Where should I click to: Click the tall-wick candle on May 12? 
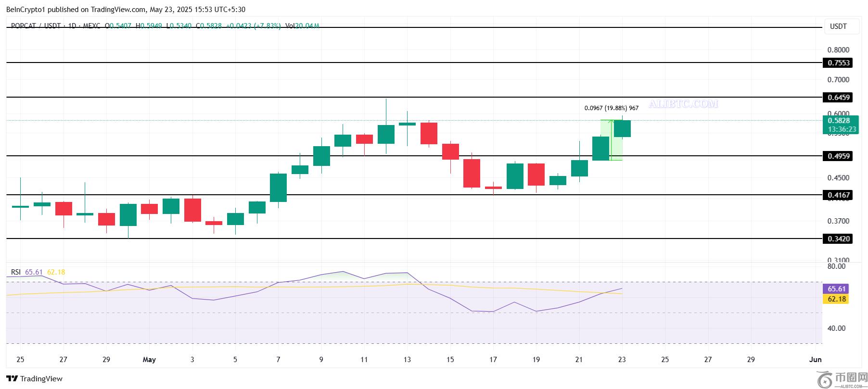(386, 134)
